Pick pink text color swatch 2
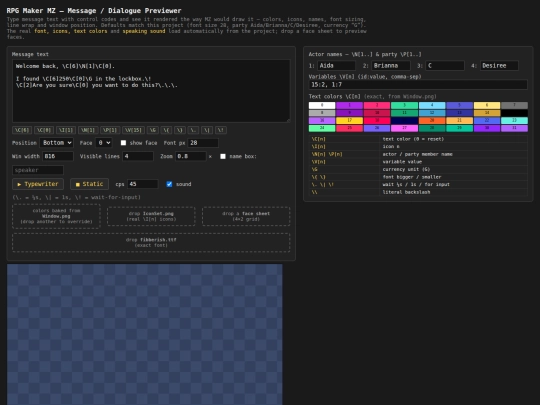The image size is (540, 405). click(377, 105)
